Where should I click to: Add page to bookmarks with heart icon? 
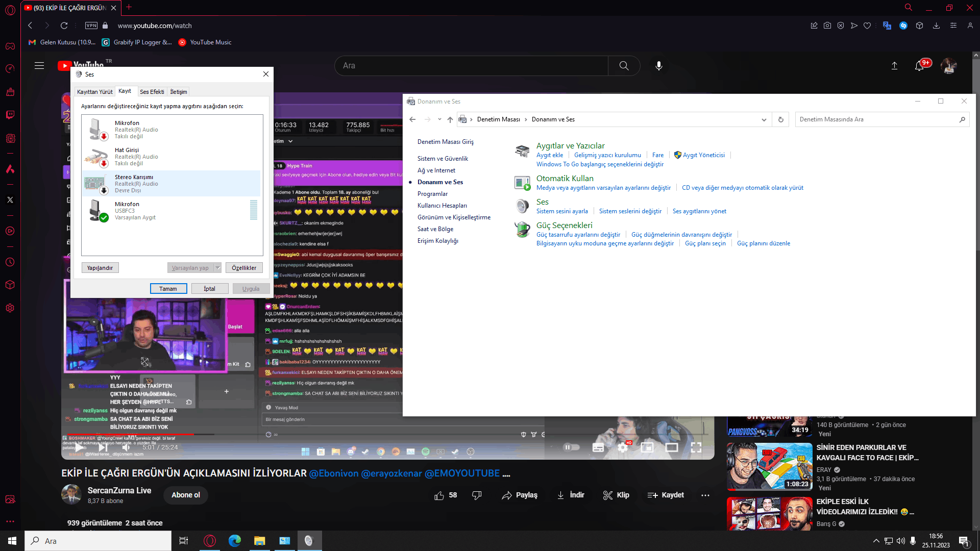click(867, 26)
